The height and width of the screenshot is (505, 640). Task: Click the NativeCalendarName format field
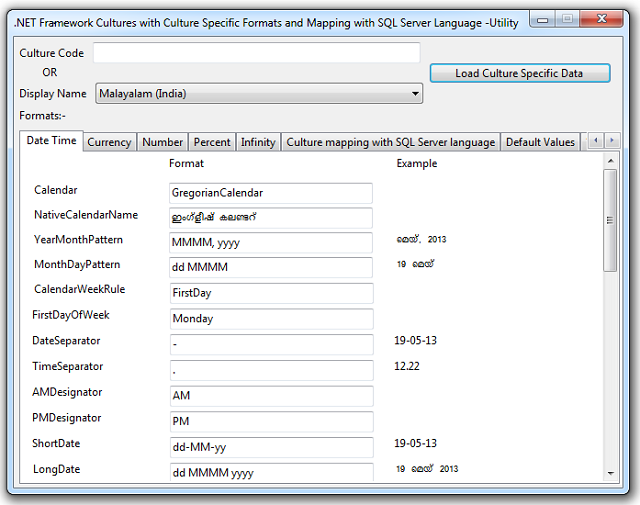click(271, 218)
